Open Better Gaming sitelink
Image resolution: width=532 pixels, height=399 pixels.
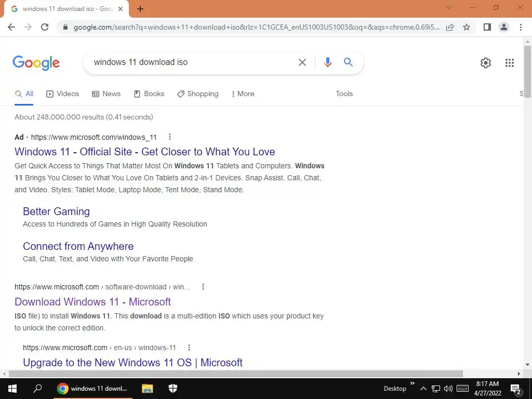[x=56, y=212]
